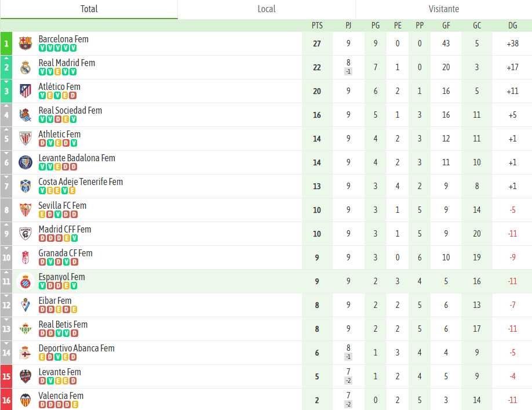The height and width of the screenshot is (410, 532).
Task: Switch to the Local standings tab
Action: [267, 9]
